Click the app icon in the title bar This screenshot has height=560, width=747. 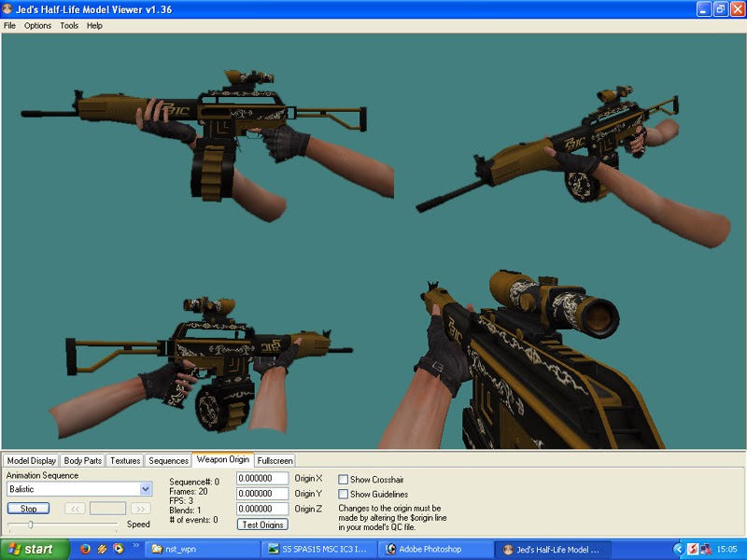(x=7, y=9)
